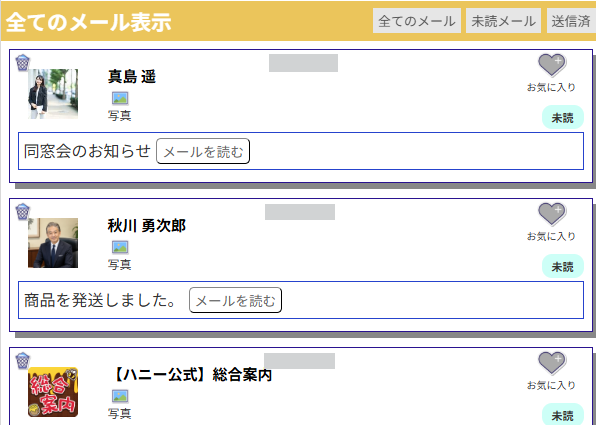Open sender name 真島 遥
The image size is (596, 425).
[132, 76]
